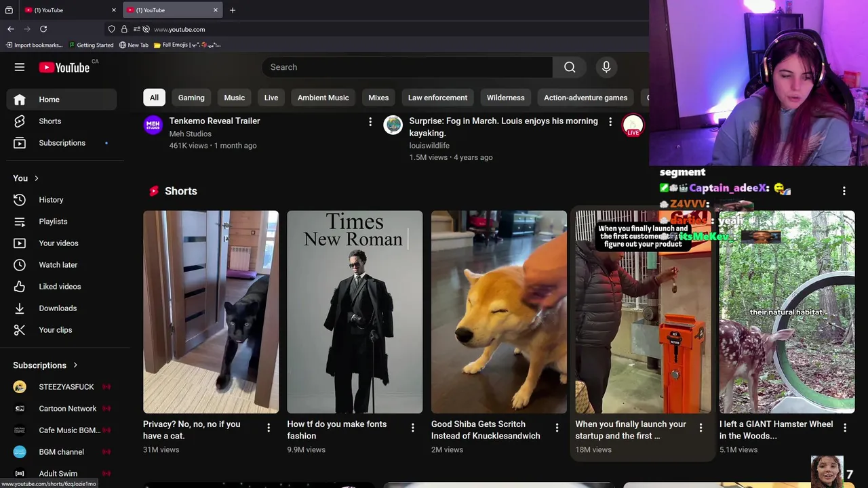Open Subscriptions from sidebar
868x488 pixels.
62,143
